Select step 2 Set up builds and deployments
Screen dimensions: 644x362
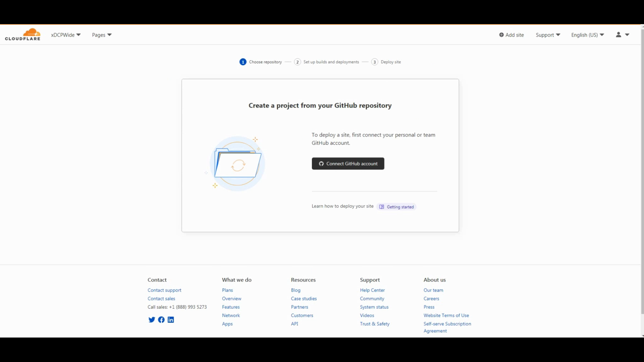331,62
